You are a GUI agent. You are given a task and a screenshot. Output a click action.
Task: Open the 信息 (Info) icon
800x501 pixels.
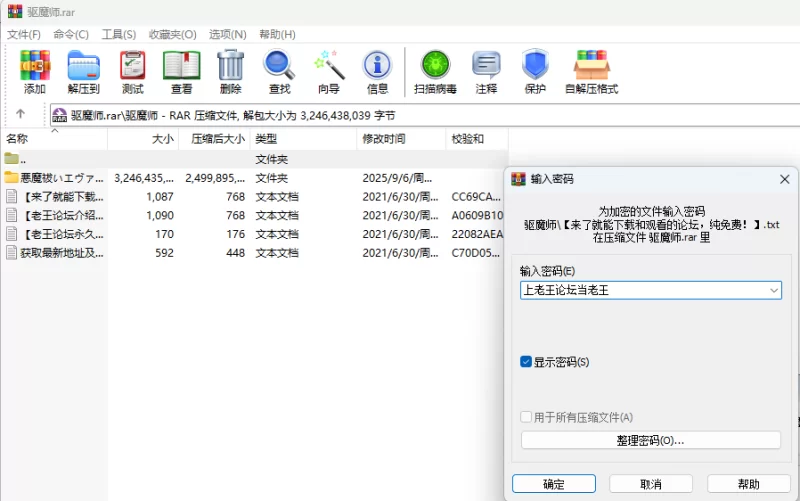tap(377, 65)
